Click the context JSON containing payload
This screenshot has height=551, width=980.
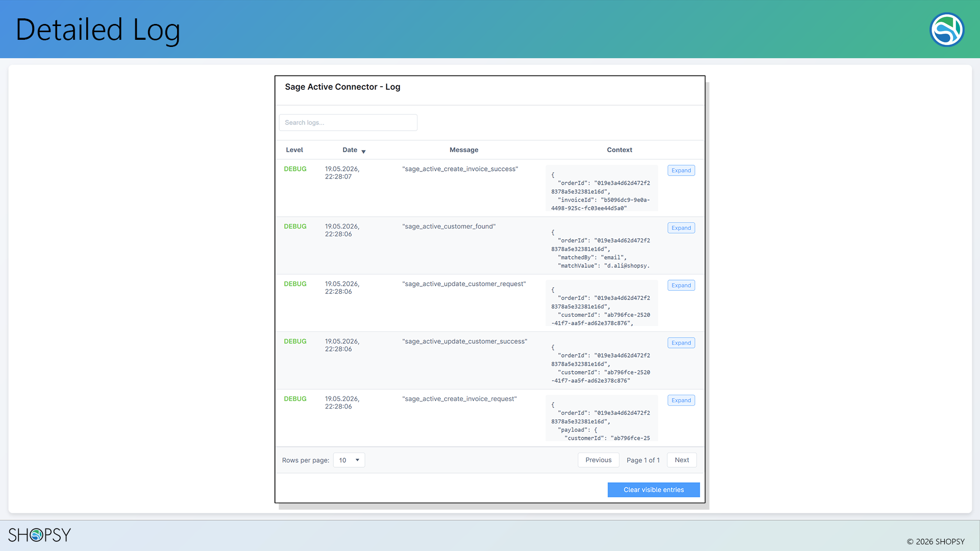click(602, 418)
